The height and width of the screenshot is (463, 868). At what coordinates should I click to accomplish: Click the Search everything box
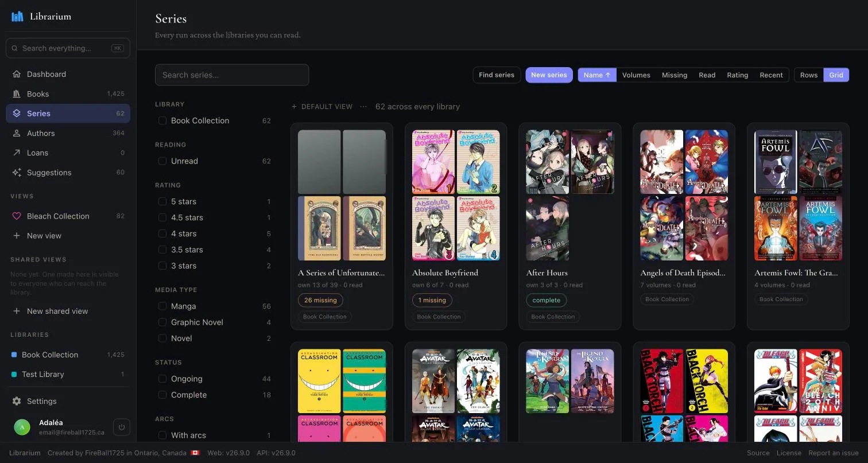(68, 48)
